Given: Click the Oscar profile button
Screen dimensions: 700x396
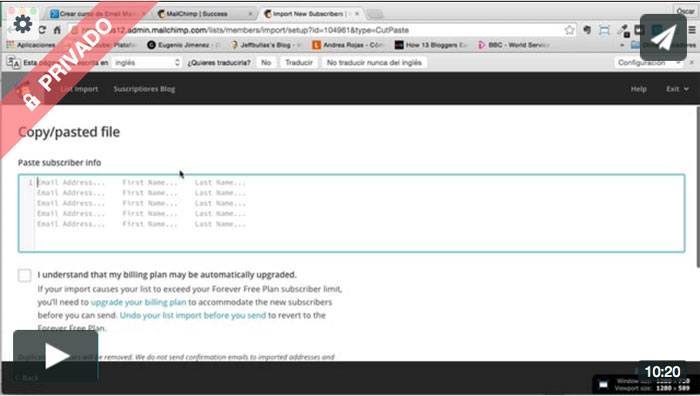Looking at the screenshot, I should (x=685, y=11).
